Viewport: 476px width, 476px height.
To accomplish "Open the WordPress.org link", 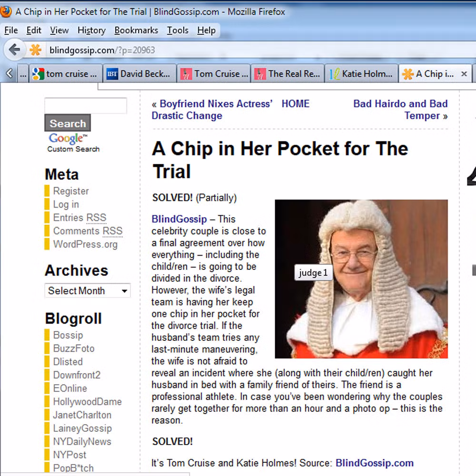I will [85, 244].
